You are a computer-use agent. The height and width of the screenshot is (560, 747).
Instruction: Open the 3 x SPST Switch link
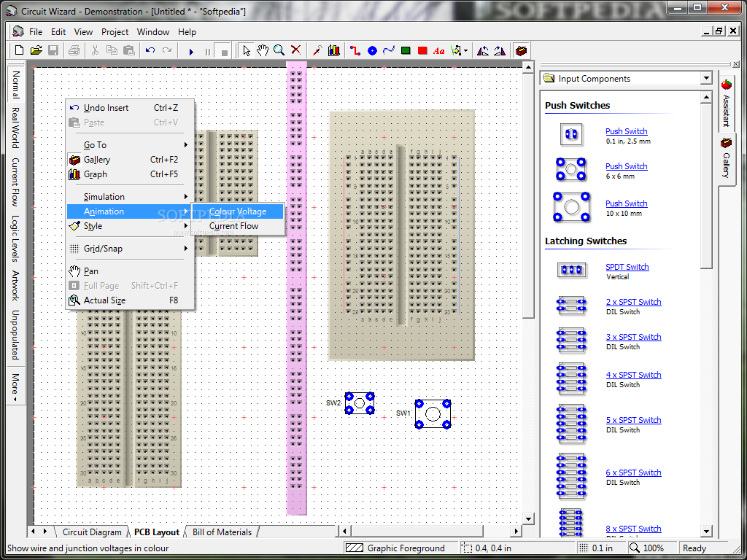[633, 337]
